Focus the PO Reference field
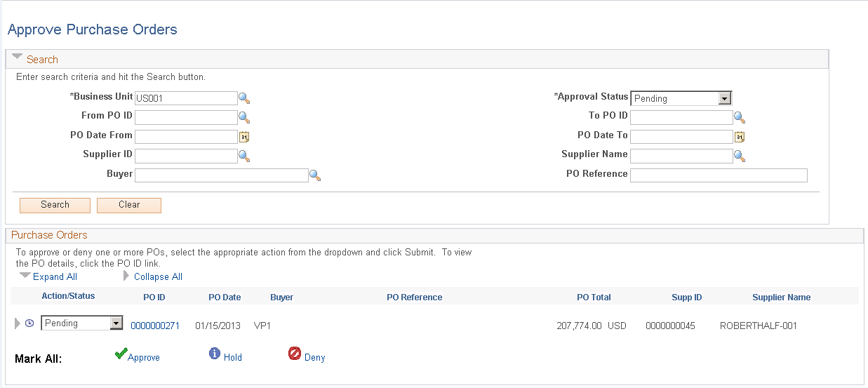The width and height of the screenshot is (868, 388). (x=719, y=175)
